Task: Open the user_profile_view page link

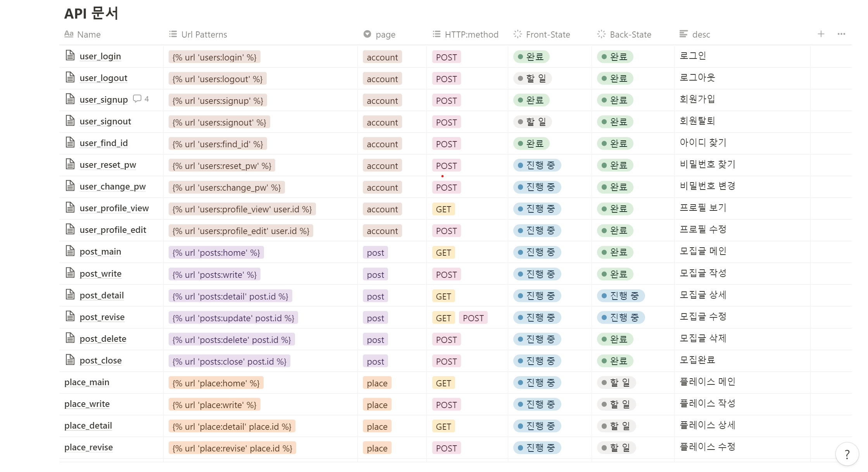Action: click(114, 208)
